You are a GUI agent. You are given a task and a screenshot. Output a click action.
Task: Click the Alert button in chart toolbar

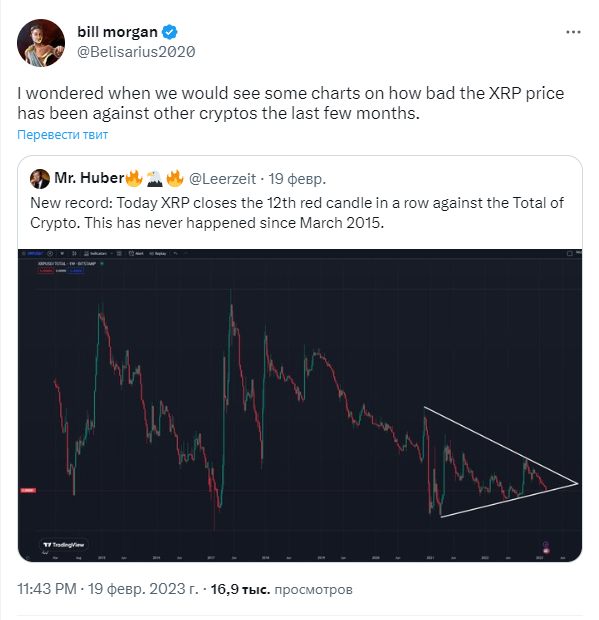pos(136,253)
